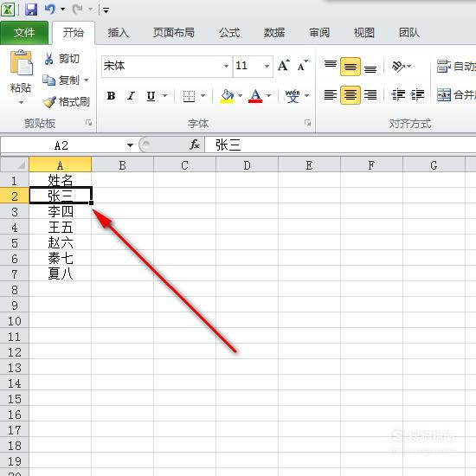Increase indent with the right indent icon
Image resolution: width=476 pixels, height=476 pixels.
(x=417, y=94)
